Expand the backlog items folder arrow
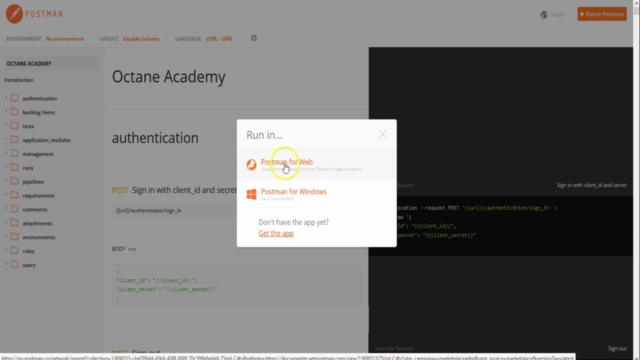This screenshot has height=360, width=640. coord(6,111)
